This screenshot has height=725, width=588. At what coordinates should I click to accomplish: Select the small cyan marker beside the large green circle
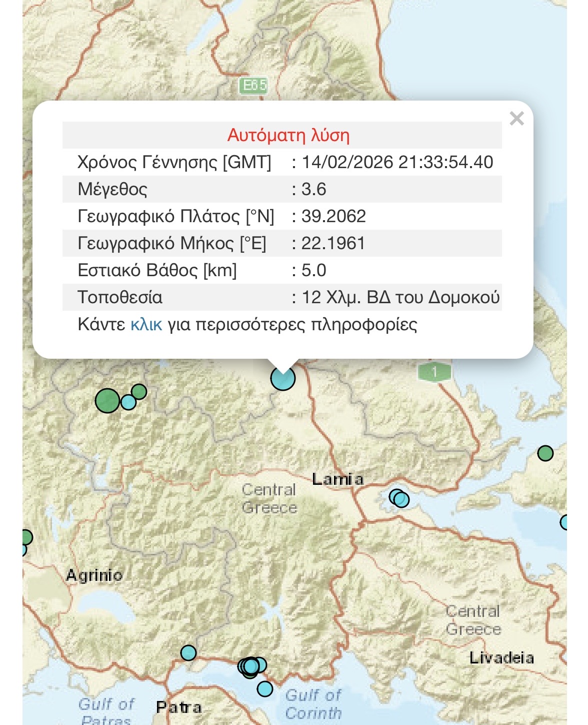[128, 402]
